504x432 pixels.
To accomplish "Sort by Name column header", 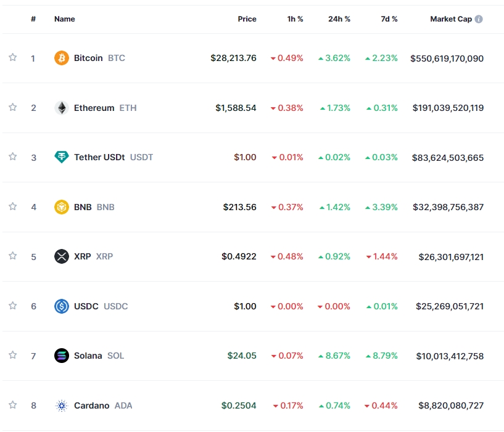I will tap(64, 19).
